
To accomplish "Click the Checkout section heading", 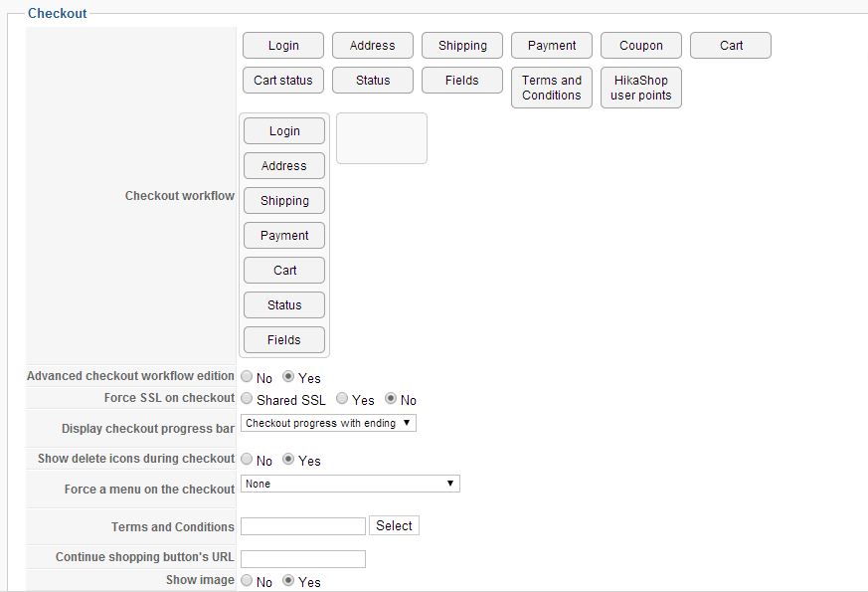I will pos(57,13).
